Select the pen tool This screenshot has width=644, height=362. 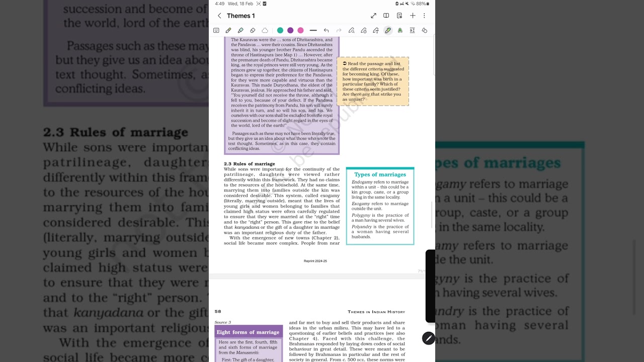click(x=228, y=31)
